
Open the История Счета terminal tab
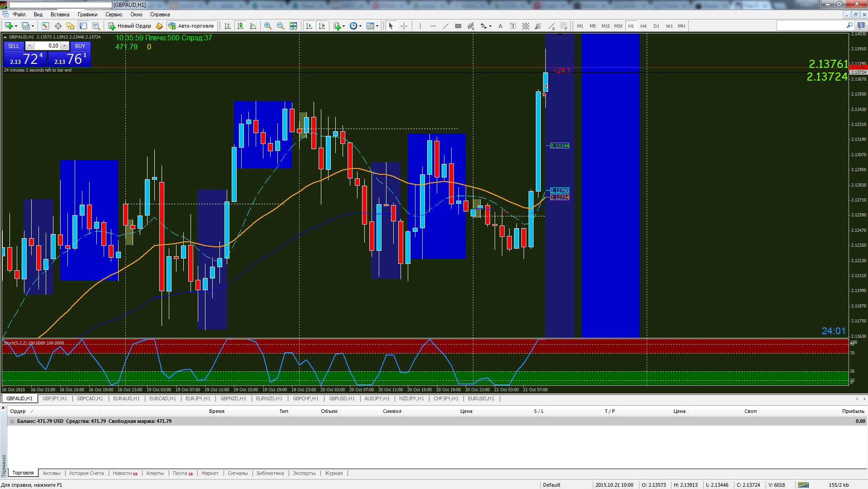[86, 473]
